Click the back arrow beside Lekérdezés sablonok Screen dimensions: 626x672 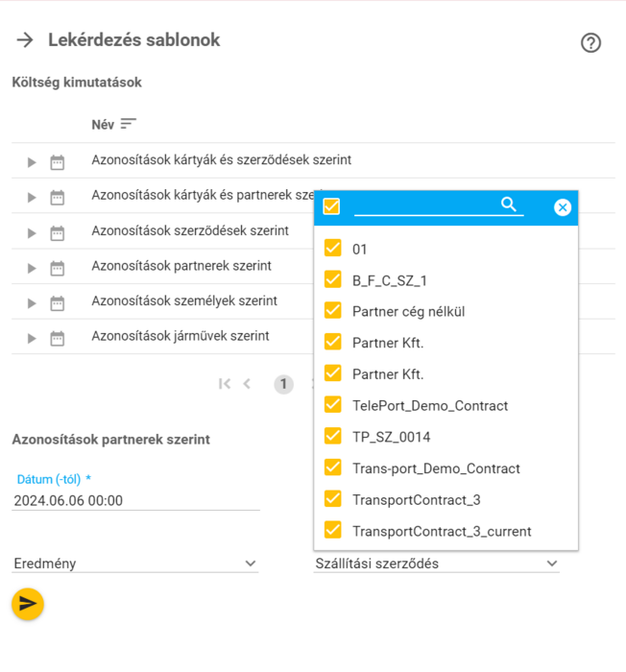tap(25, 40)
